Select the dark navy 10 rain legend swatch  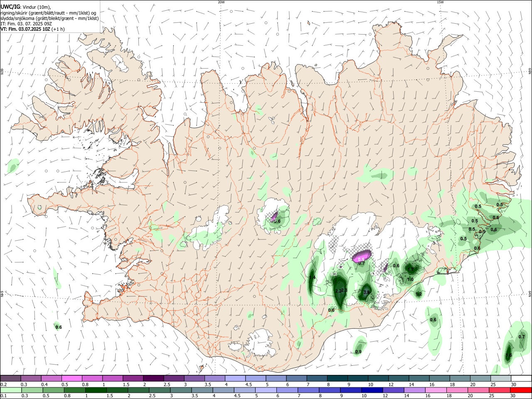point(372,390)
